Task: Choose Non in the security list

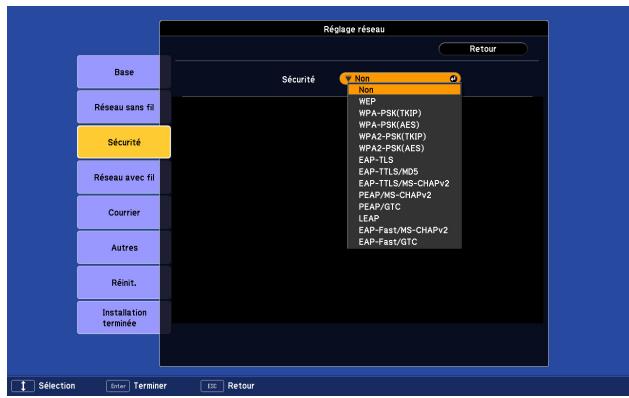Action: tap(404, 90)
